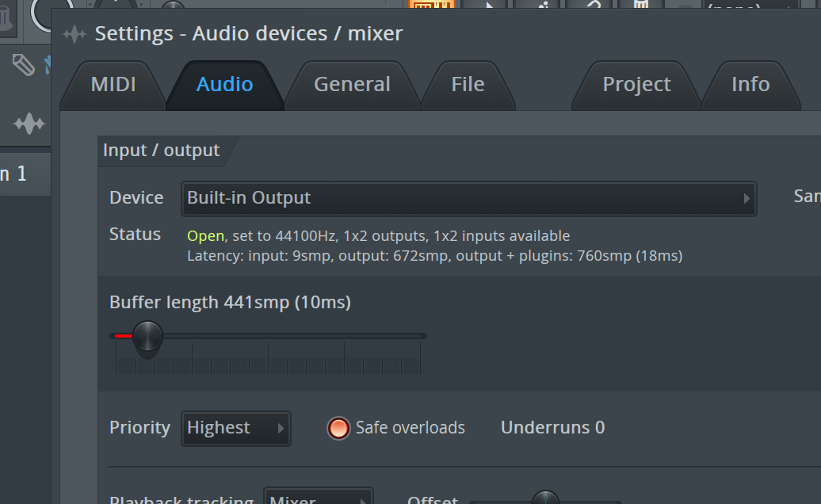Open the Info tab
The image size is (821, 504).
(x=750, y=85)
